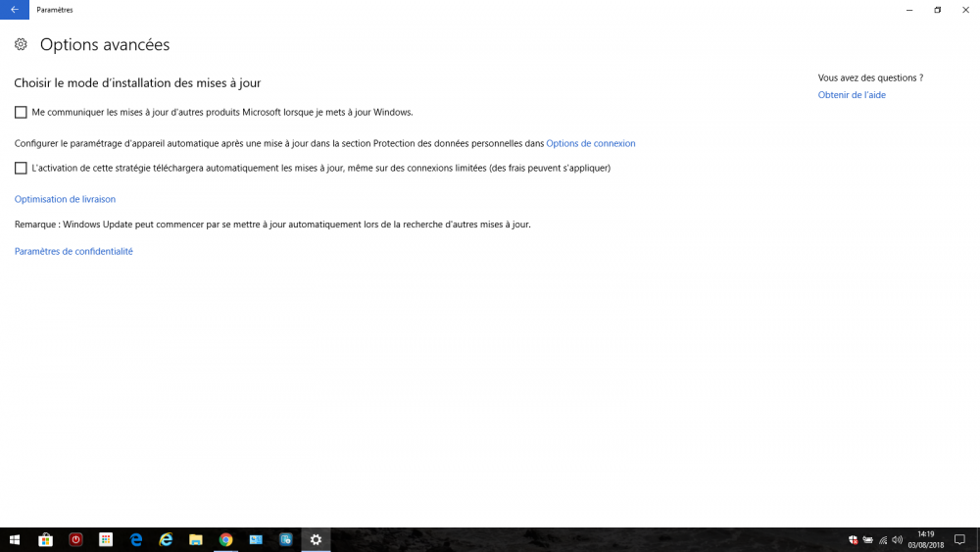Launch Microsoft Edge from the taskbar

(135, 539)
